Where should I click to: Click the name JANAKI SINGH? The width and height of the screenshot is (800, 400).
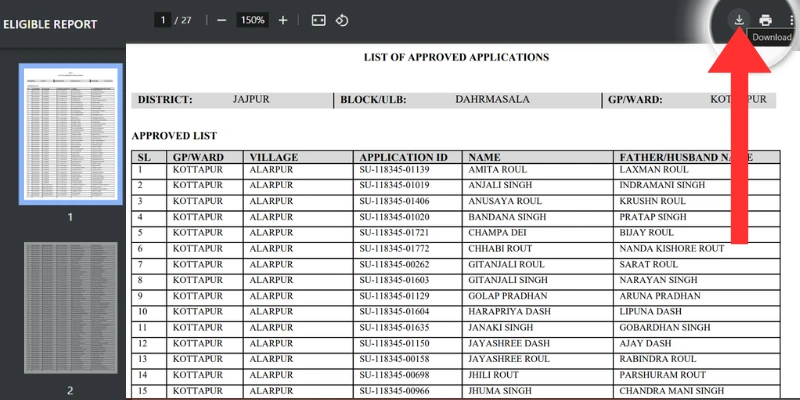click(x=501, y=328)
